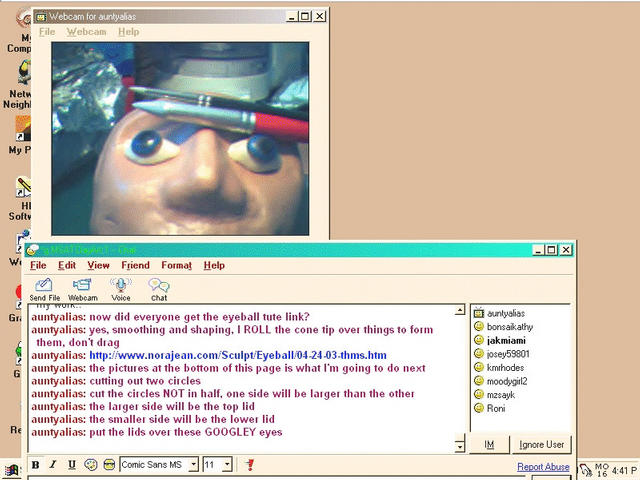
Task: Open the norajean.com eyeball tutorial link
Action: 238,356
